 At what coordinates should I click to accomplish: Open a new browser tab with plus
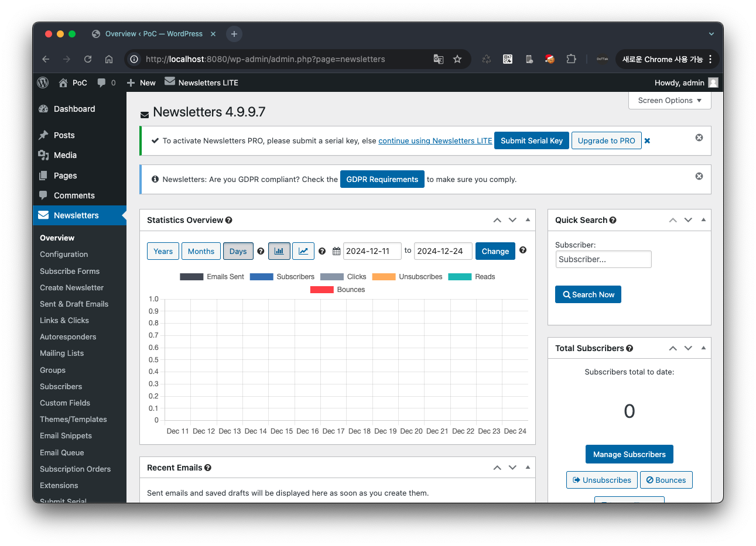234,34
